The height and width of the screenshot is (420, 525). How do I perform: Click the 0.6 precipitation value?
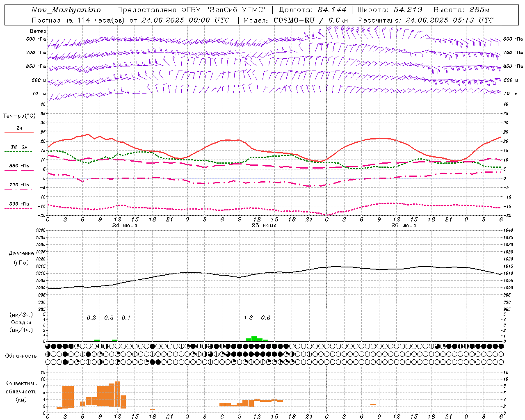(266, 318)
